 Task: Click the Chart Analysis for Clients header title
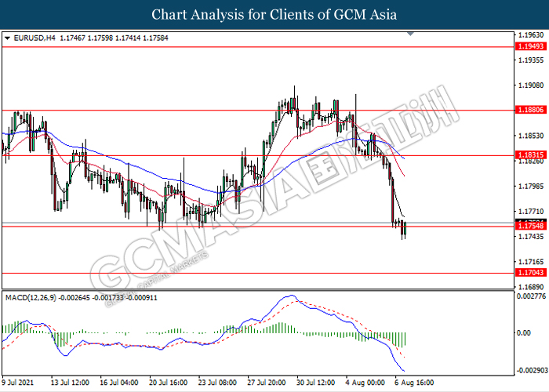click(x=274, y=14)
